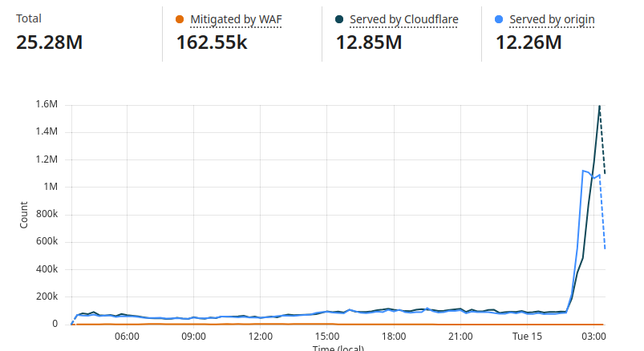Click the 06:00 time axis label
Viewport: 644px width, 351px height.
(x=128, y=337)
